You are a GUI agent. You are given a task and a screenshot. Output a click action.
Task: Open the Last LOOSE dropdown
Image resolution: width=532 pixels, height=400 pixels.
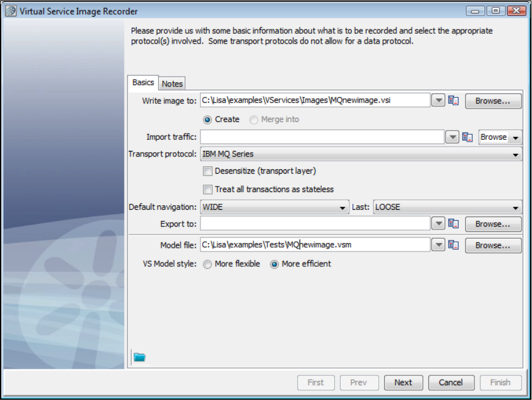447,207
